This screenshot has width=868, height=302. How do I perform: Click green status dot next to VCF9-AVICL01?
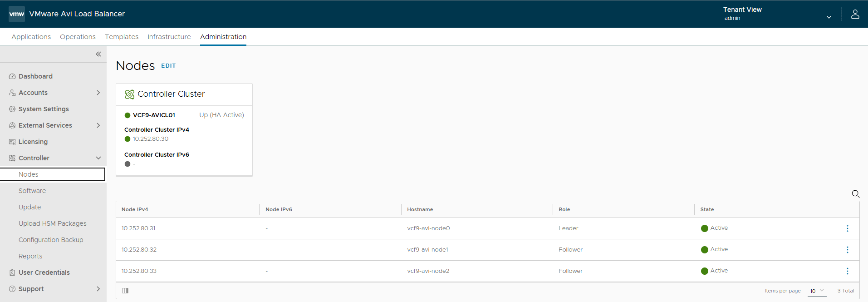128,115
